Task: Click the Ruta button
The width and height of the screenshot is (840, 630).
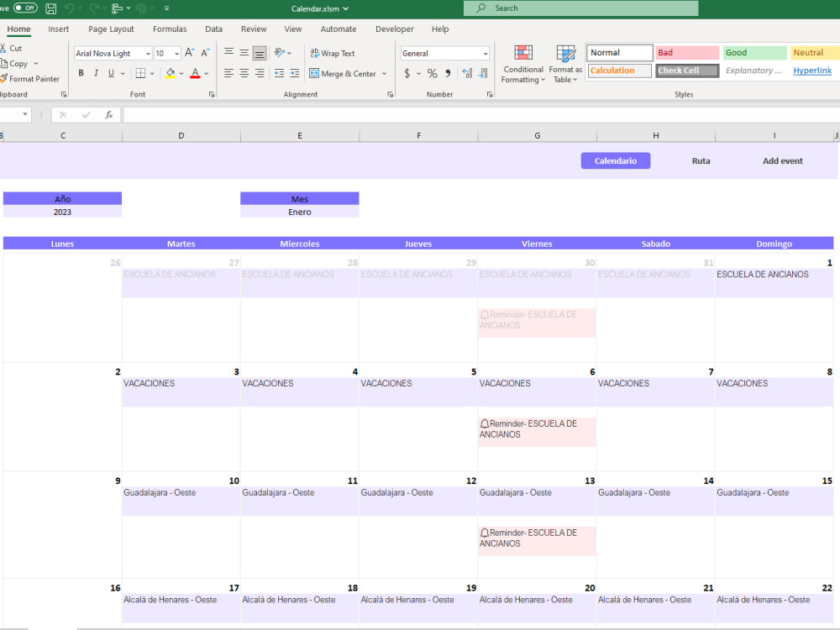Action: 701,160
